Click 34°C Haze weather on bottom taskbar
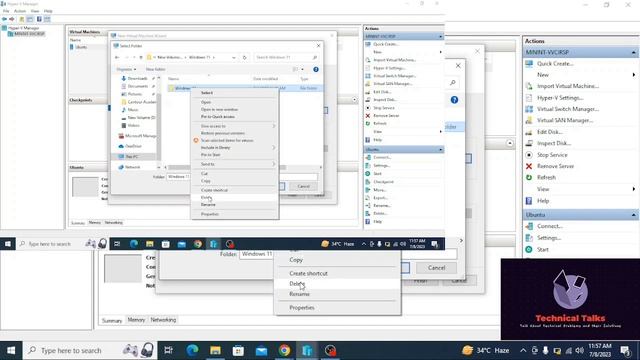This screenshot has width=640, height=360. pyautogui.click(x=486, y=350)
